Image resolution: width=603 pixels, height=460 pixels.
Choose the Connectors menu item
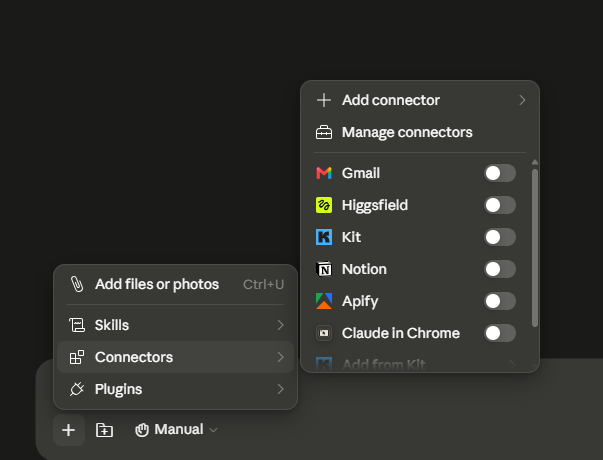tap(175, 357)
